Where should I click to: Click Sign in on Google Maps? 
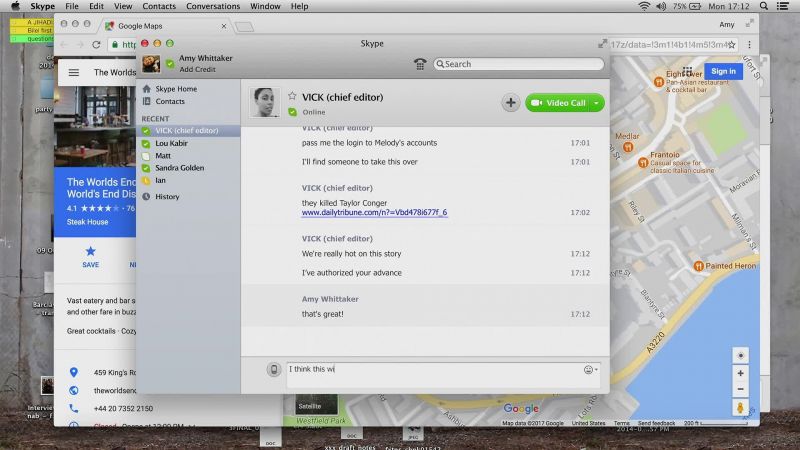click(x=723, y=71)
